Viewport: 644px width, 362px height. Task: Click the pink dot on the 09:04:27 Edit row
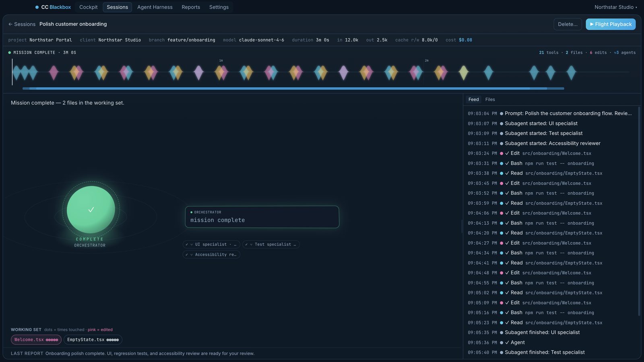(x=502, y=243)
